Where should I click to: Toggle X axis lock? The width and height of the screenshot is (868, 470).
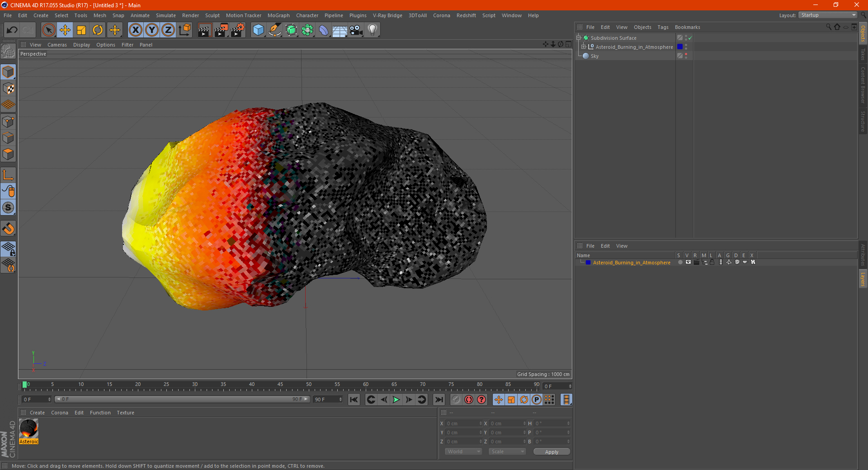(135, 30)
